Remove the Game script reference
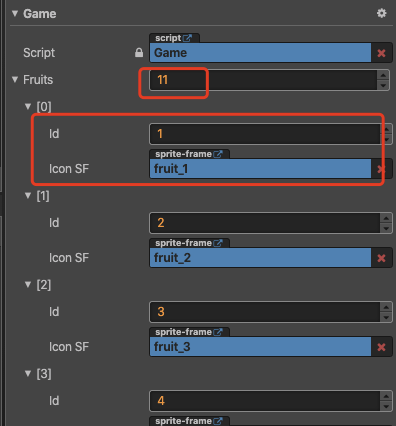Image resolution: width=396 pixels, height=426 pixels. click(x=381, y=53)
